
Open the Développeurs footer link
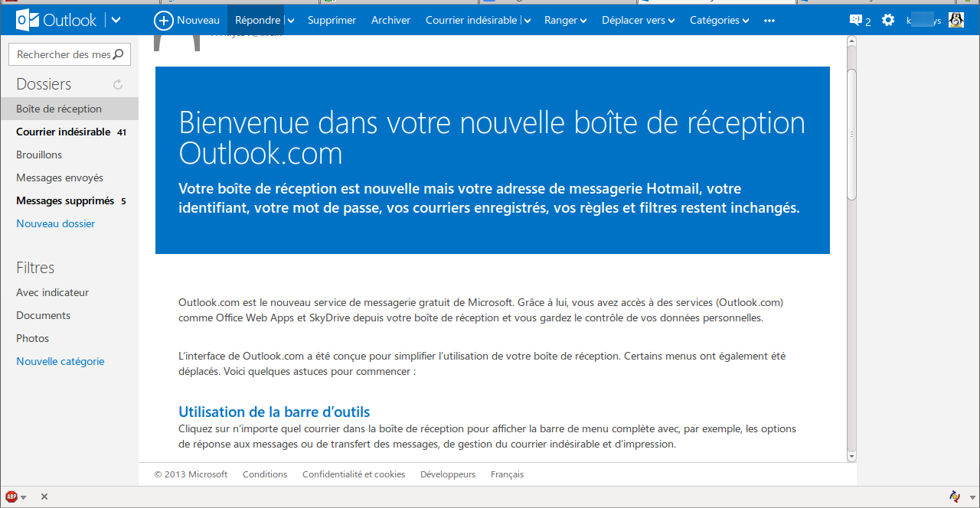coord(448,474)
